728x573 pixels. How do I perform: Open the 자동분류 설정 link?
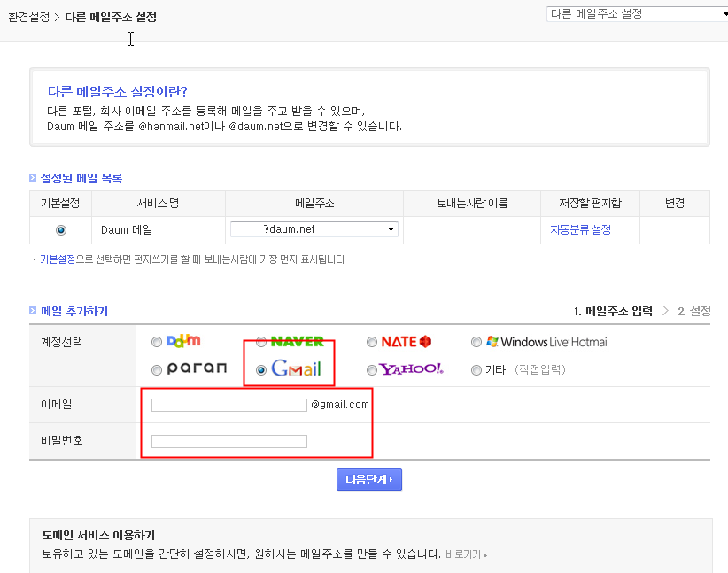[x=580, y=230]
